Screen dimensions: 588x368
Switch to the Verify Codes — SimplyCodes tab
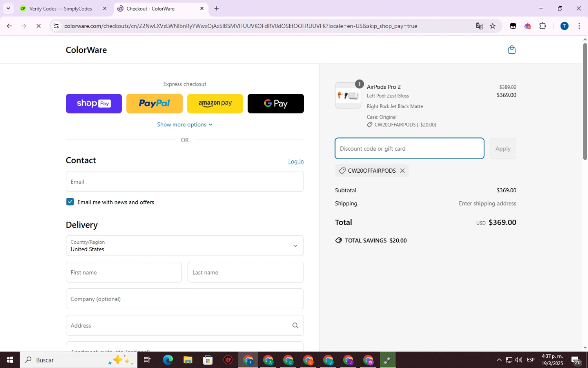(61, 9)
